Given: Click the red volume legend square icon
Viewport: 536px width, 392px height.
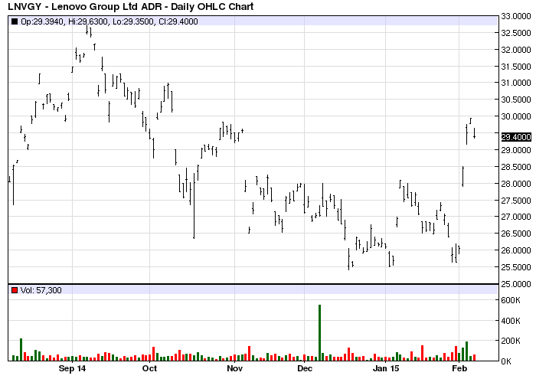Looking at the screenshot, I should point(14,290).
